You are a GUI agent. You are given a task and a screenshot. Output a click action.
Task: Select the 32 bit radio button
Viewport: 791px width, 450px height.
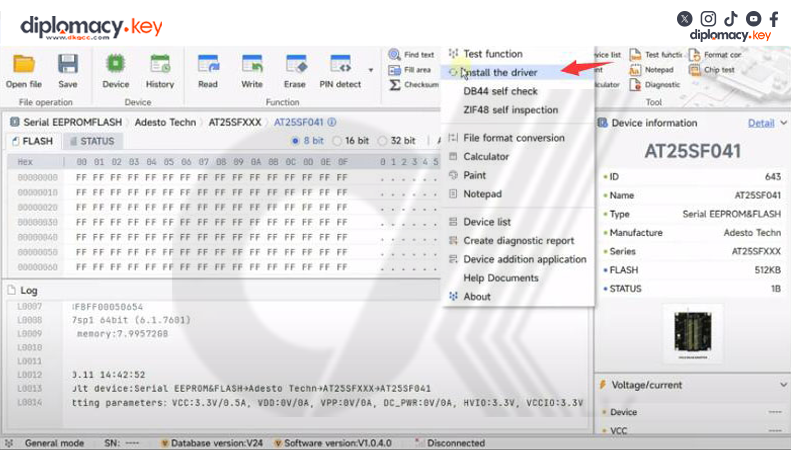coord(382,141)
